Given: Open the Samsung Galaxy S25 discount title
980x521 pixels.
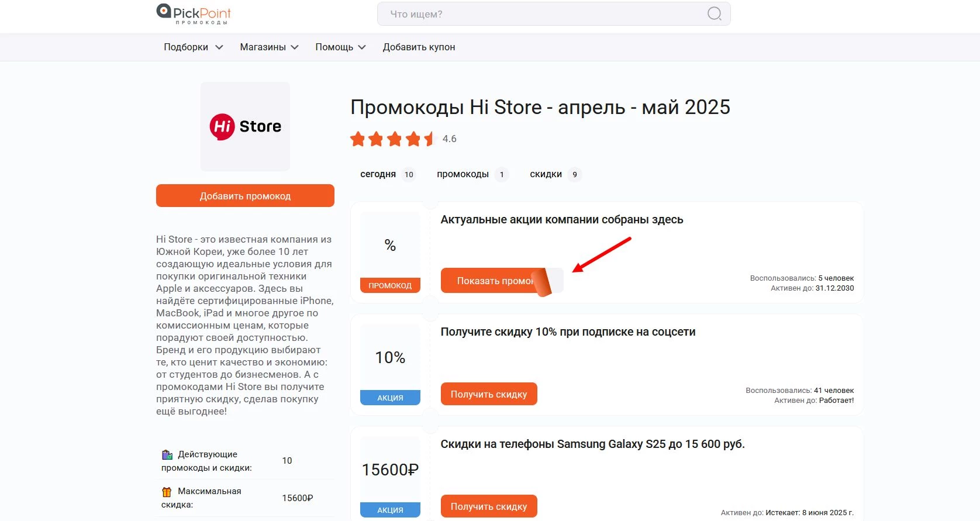Looking at the screenshot, I should (x=592, y=444).
